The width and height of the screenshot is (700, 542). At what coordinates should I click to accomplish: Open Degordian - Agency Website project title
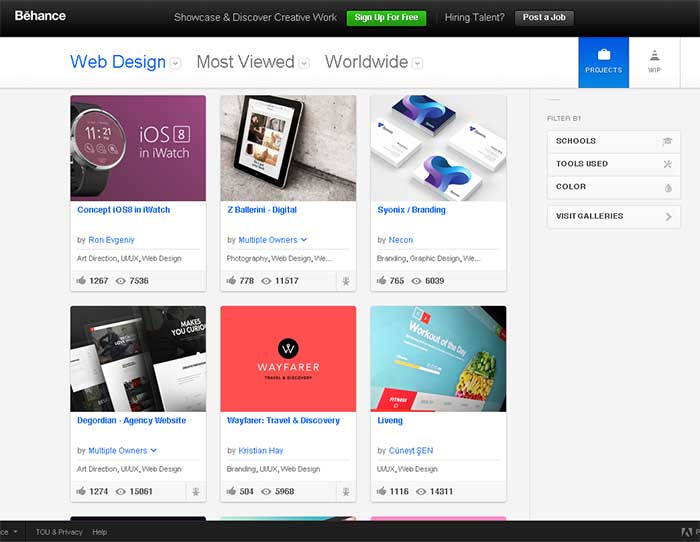[x=131, y=421]
